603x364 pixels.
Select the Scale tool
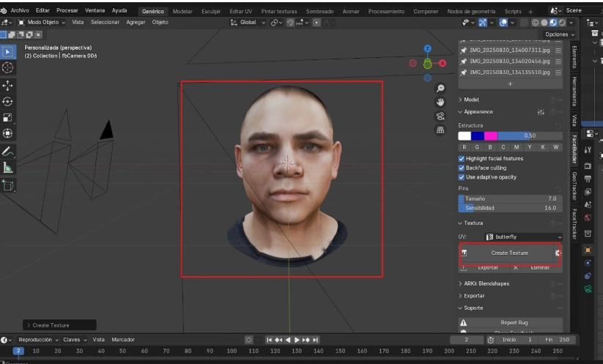[7, 118]
